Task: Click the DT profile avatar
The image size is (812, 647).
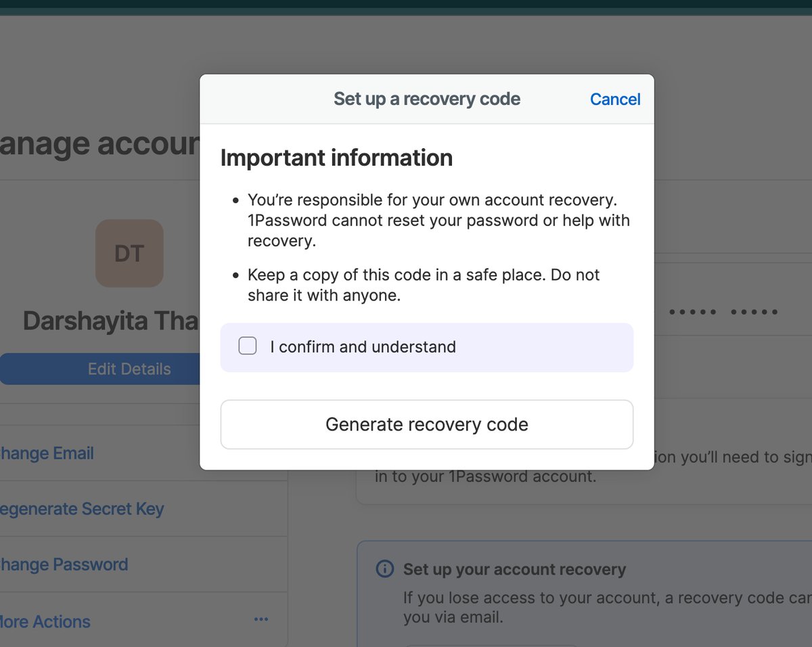Action: pyautogui.click(x=129, y=253)
